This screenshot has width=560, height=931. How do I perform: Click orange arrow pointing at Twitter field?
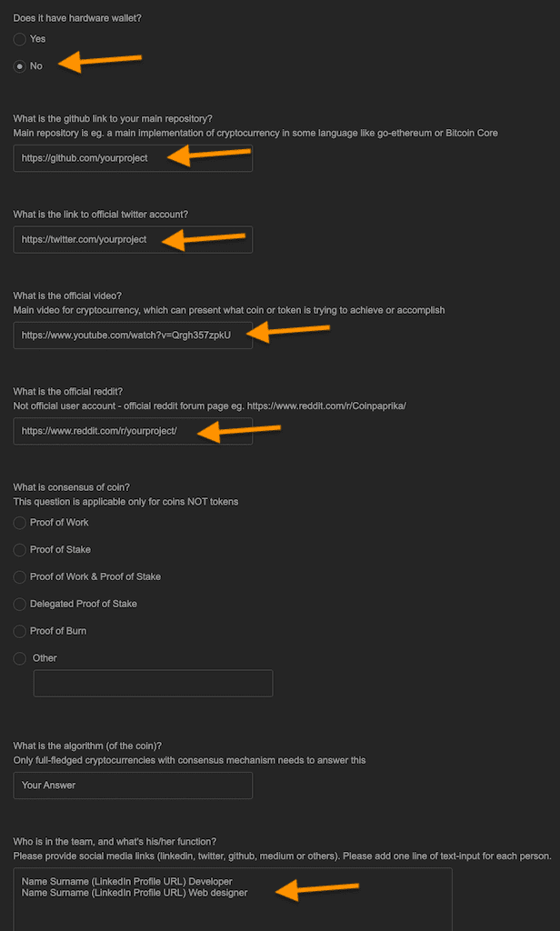[x=203, y=239]
